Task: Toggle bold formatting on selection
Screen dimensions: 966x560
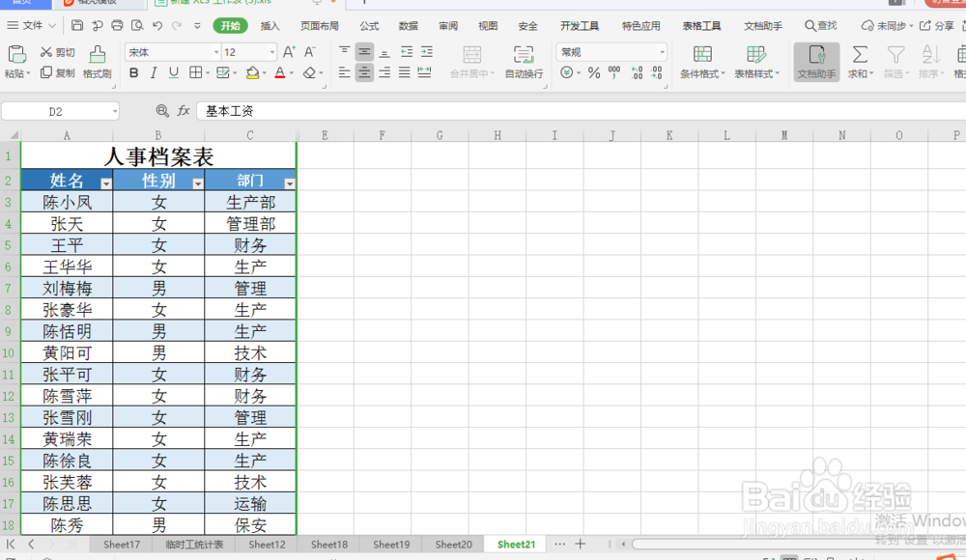Action: (133, 72)
